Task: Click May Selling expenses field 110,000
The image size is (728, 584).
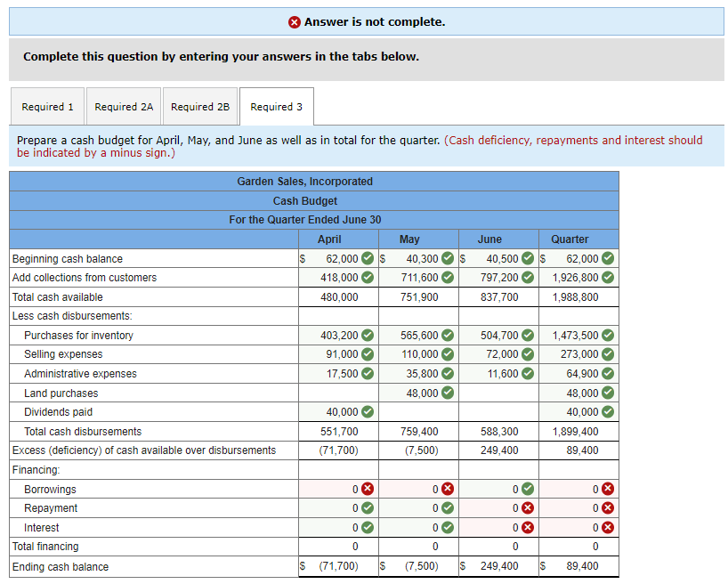Action: point(418,354)
